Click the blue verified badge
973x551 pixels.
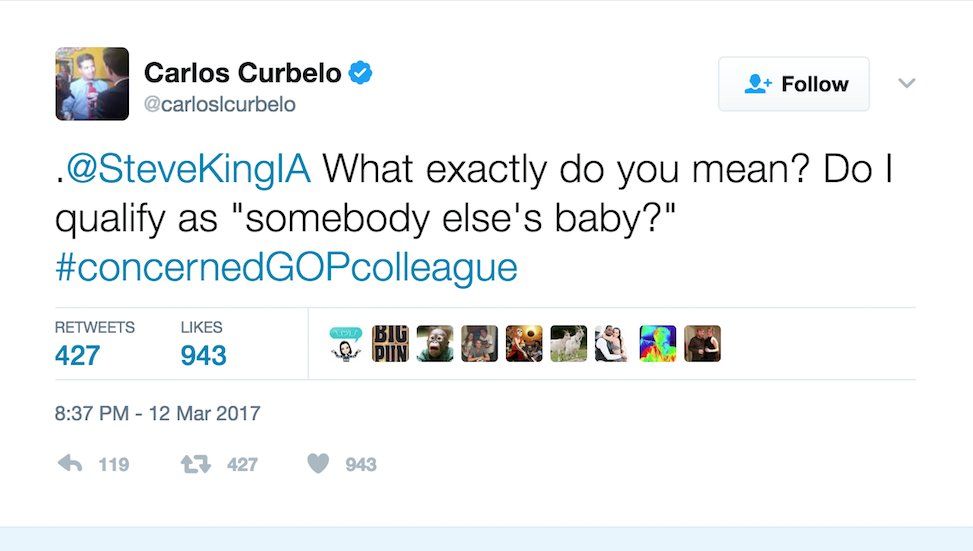[x=361, y=72]
